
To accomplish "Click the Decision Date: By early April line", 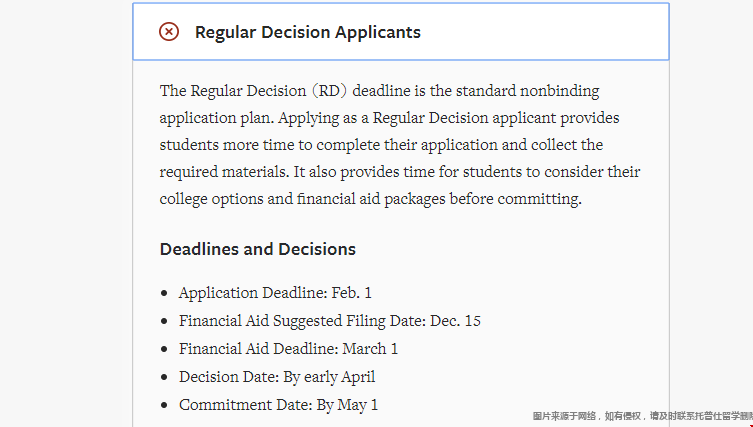I will pyautogui.click(x=277, y=377).
